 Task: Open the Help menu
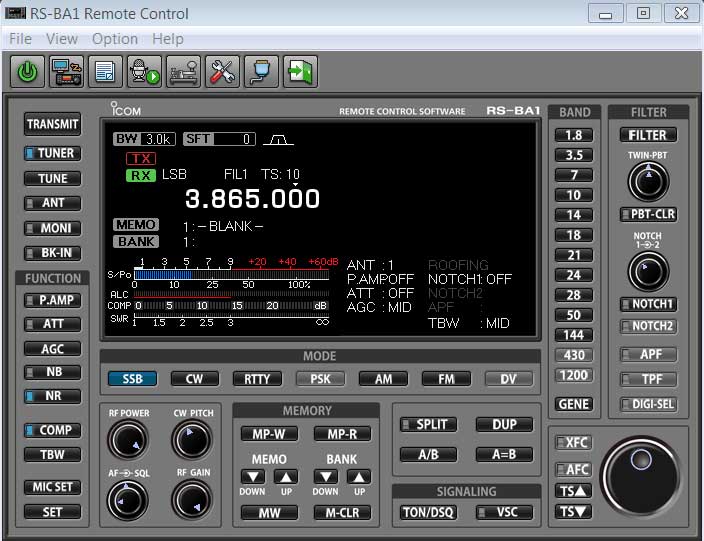click(x=168, y=39)
